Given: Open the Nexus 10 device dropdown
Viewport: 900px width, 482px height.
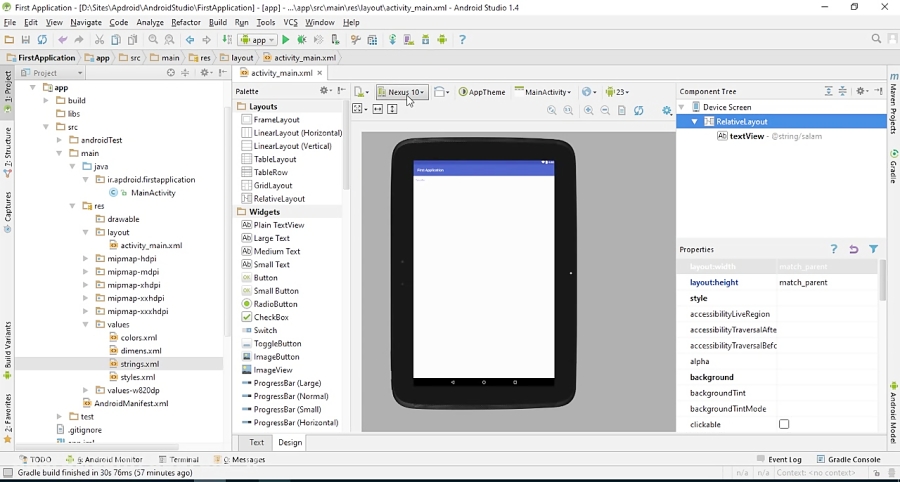Looking at the screenshot, I should click(x=401, y=92).
